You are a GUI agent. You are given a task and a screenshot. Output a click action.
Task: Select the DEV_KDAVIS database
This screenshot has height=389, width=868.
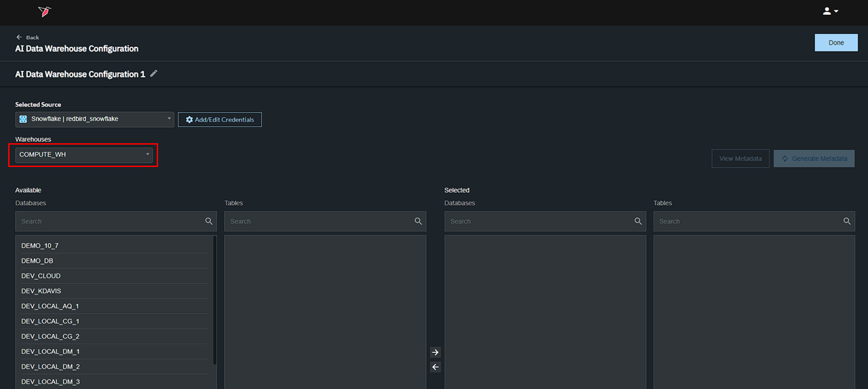point(114,291)
